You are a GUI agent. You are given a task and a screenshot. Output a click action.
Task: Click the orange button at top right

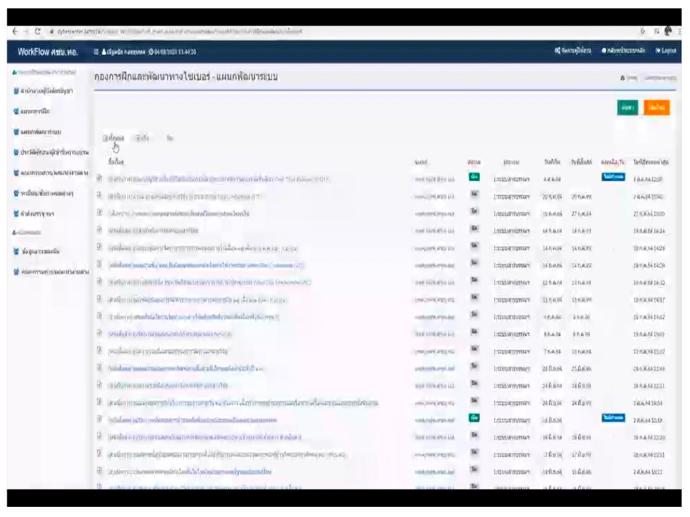[656, 107]
